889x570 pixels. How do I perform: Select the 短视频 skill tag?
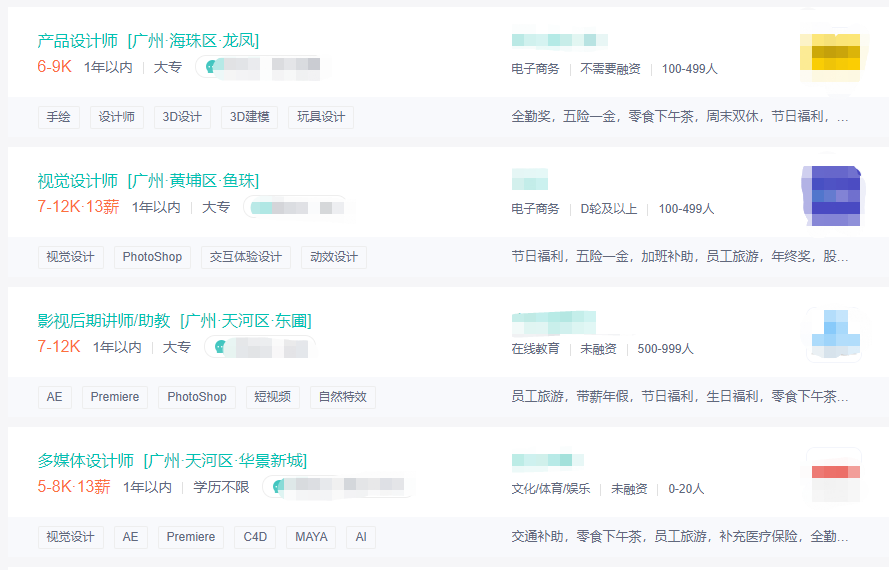click(x=272, y=397)
